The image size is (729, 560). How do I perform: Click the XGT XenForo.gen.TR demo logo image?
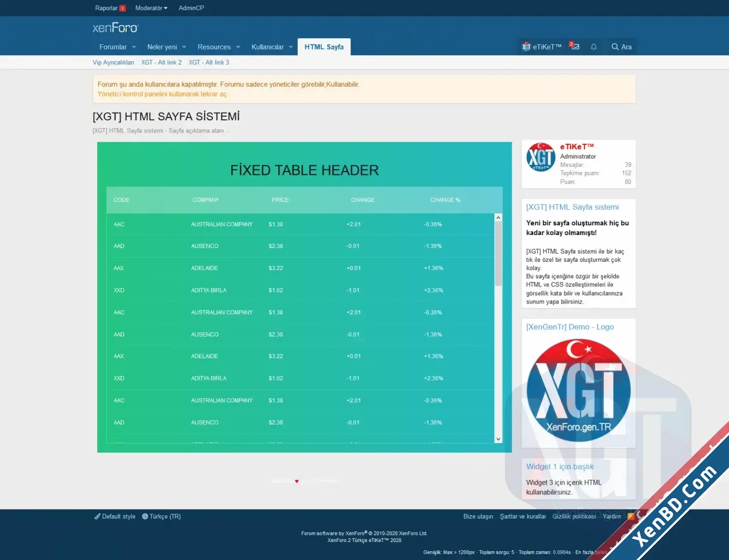(578, 390)
